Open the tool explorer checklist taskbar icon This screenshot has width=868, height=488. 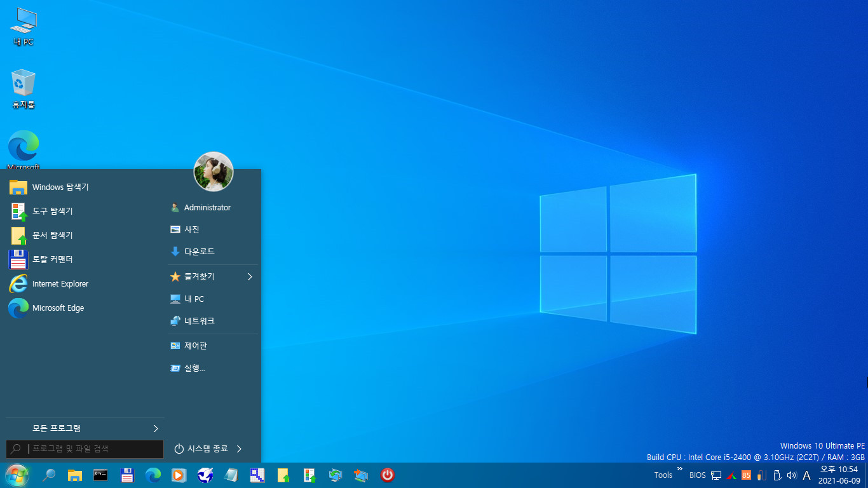pyautogui.click(x=309, y=475)
